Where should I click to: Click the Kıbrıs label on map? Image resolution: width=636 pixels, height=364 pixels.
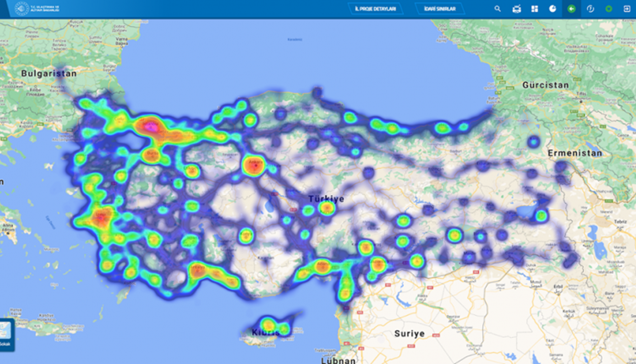click(x=266, y=332)
